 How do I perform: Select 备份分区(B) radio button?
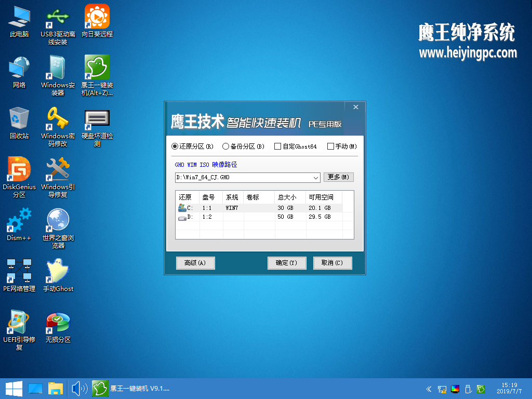click(x=243, y=147)
